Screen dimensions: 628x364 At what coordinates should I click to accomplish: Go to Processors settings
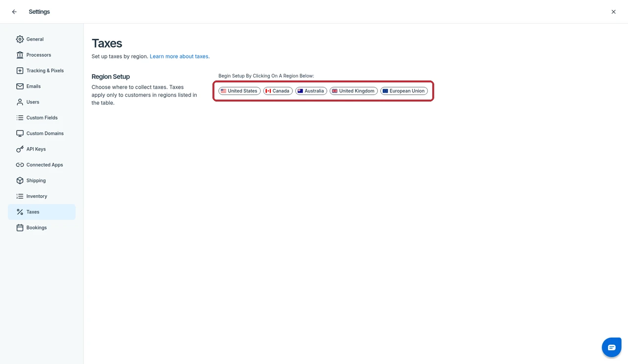[x=42, y=55]
